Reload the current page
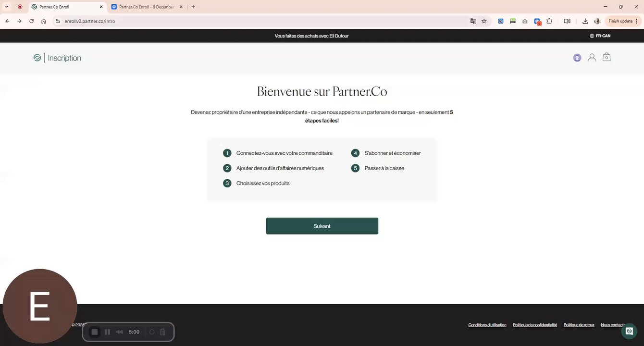The height and width of the screenshot is (346, 644). point(32,21)
